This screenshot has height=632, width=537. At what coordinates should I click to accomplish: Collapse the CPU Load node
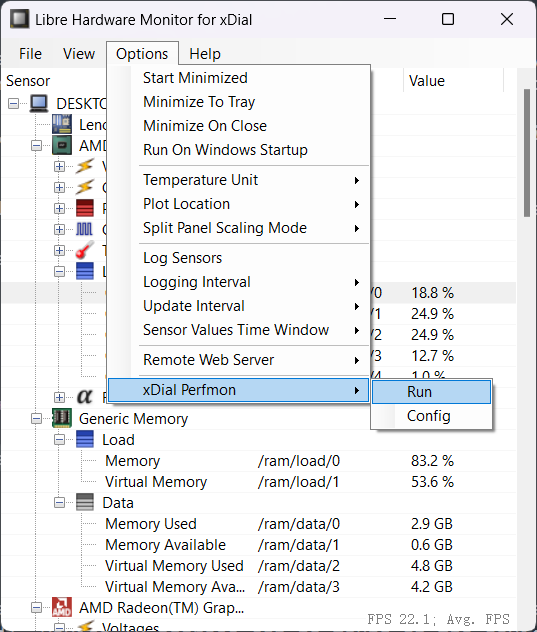(59, 271)
